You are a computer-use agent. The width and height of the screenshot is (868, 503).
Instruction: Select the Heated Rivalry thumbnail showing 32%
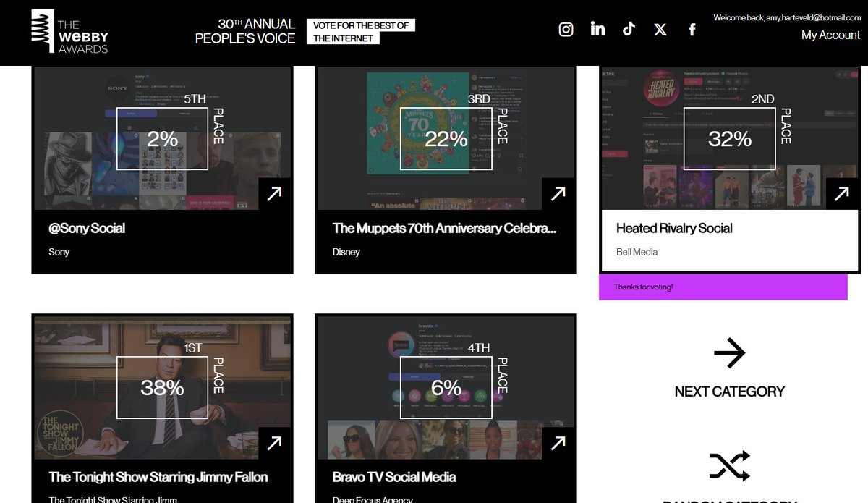coord(729,138)
